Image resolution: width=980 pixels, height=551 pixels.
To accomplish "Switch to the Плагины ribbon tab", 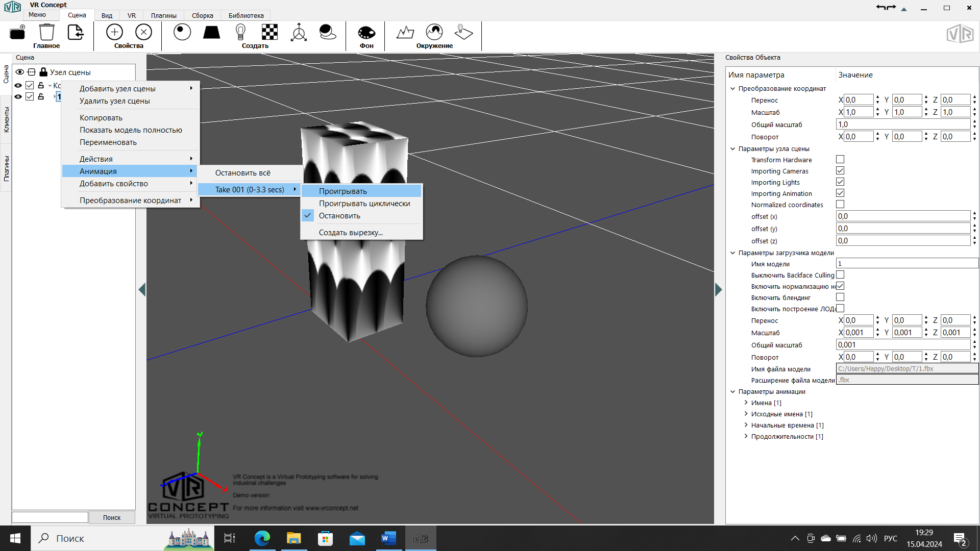I will click(x=164, y=15).
